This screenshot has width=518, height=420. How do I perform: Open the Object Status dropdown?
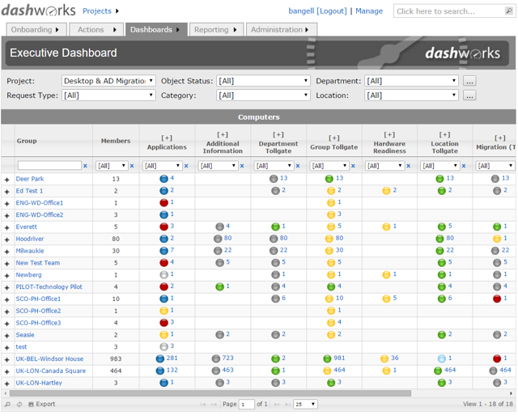(x=263, y=81)
